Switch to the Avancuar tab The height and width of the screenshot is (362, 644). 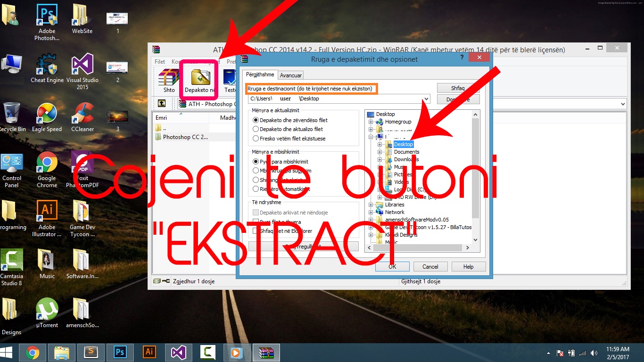click(x=290, y=75)
